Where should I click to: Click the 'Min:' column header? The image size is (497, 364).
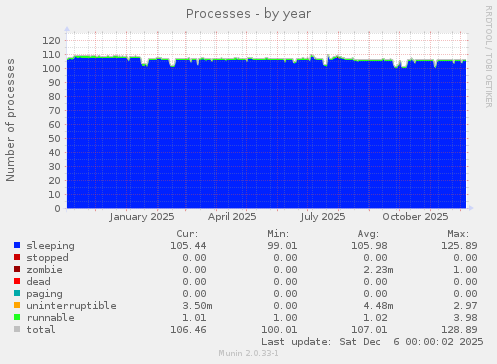[278, 234]
